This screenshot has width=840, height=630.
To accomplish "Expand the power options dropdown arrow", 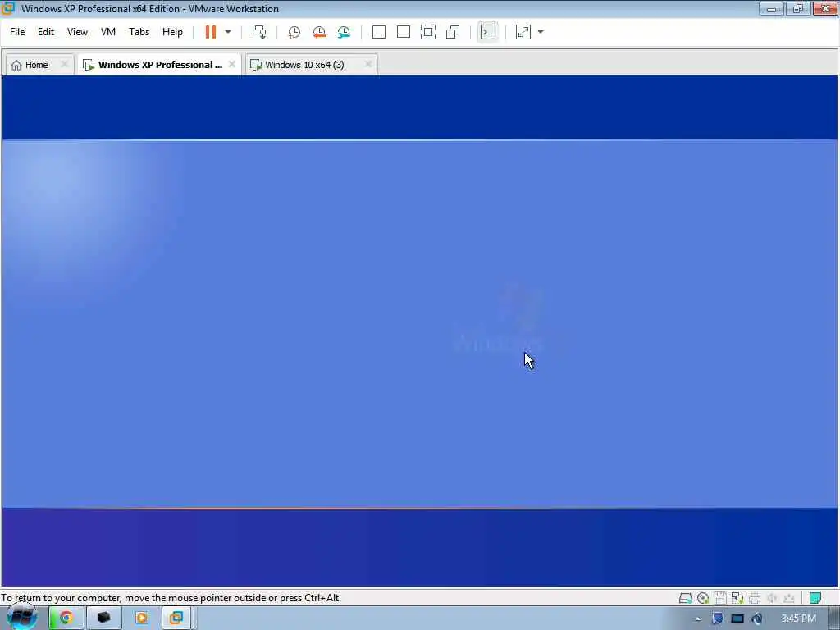I will tap(228, 32).
